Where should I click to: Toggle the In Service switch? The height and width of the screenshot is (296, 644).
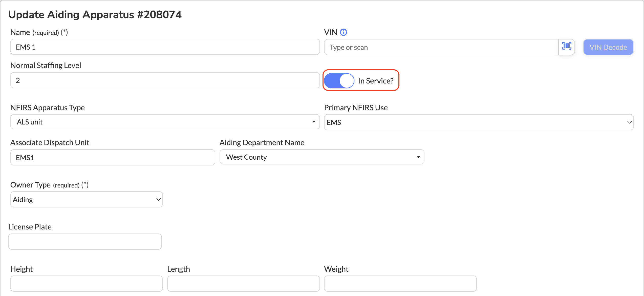pos(339,81)
